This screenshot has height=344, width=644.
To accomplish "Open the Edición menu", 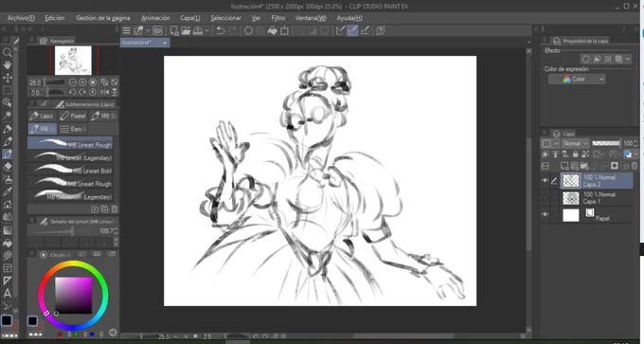I will coord(55,18).
